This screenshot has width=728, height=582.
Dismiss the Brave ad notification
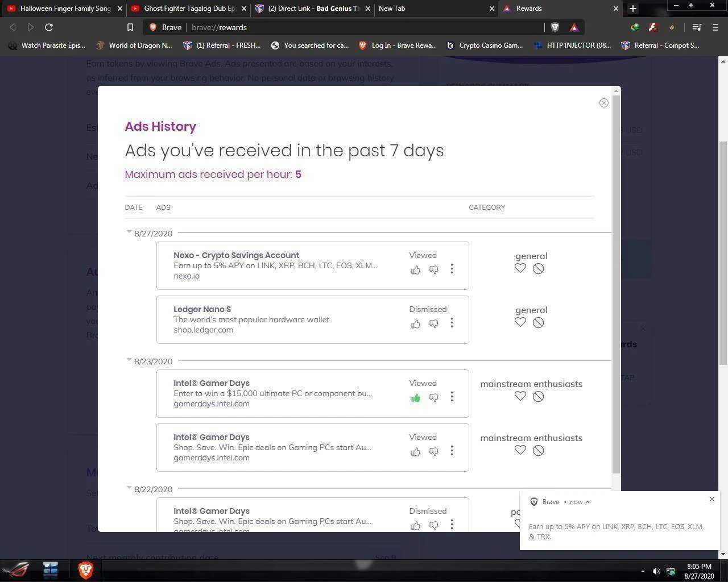(712, 499)
